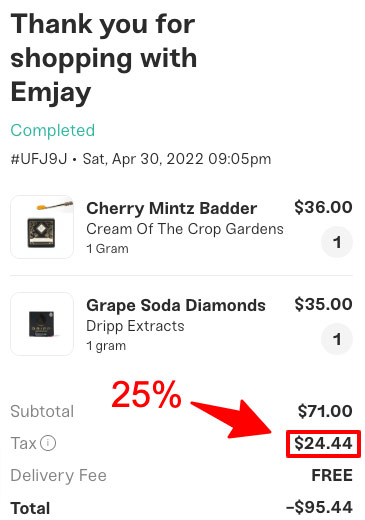Click the Subtotal $71.00 amount

(x=325, y=411)
